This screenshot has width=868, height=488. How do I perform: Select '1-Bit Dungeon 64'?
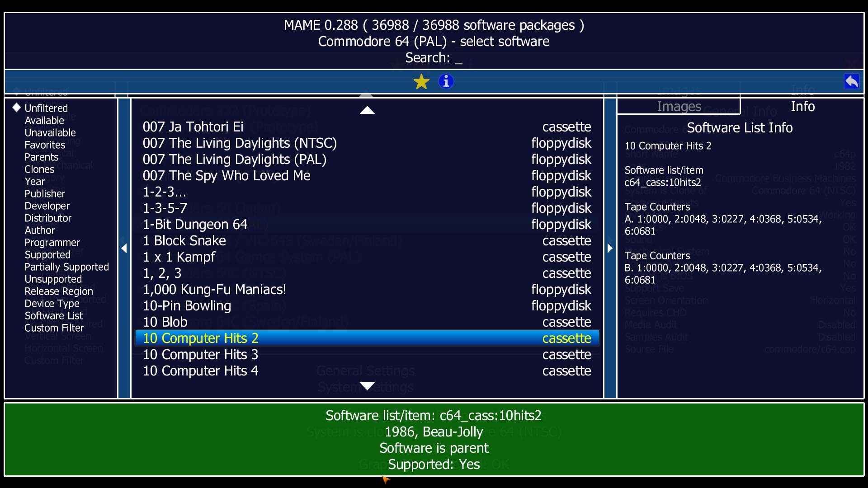pos(367,225)
